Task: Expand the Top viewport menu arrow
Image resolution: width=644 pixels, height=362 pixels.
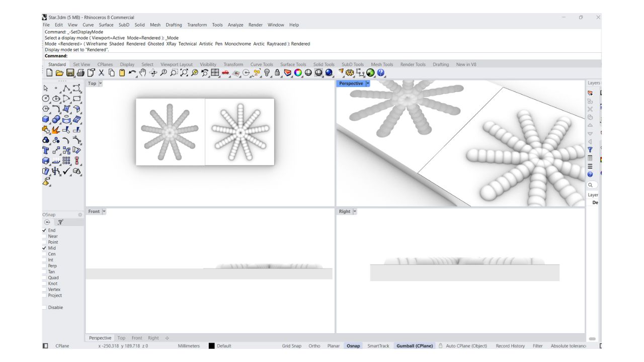Action: [101, 83]
